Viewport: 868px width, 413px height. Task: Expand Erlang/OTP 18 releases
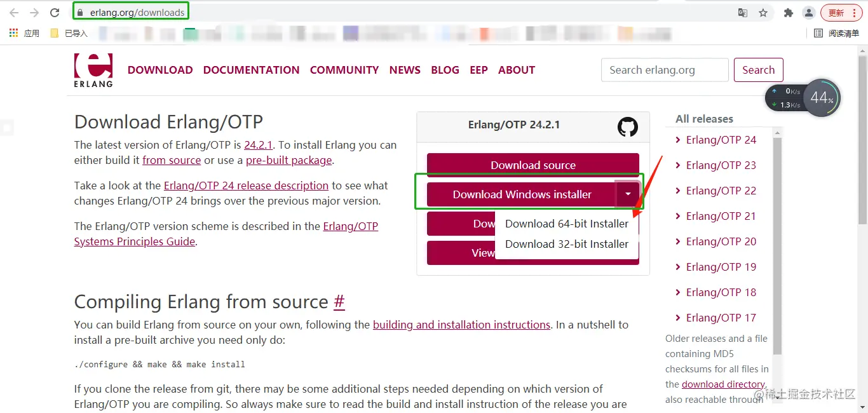tap(716, 292)
